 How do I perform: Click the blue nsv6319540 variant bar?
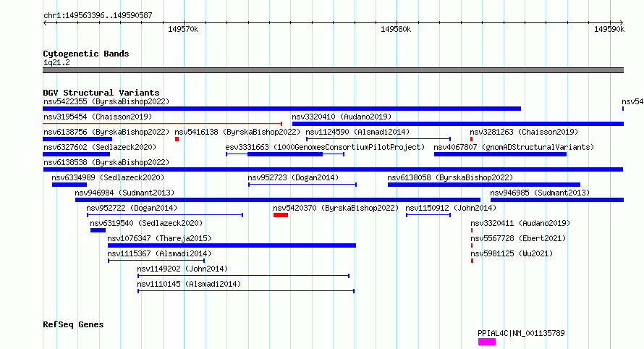pos(98,230)
